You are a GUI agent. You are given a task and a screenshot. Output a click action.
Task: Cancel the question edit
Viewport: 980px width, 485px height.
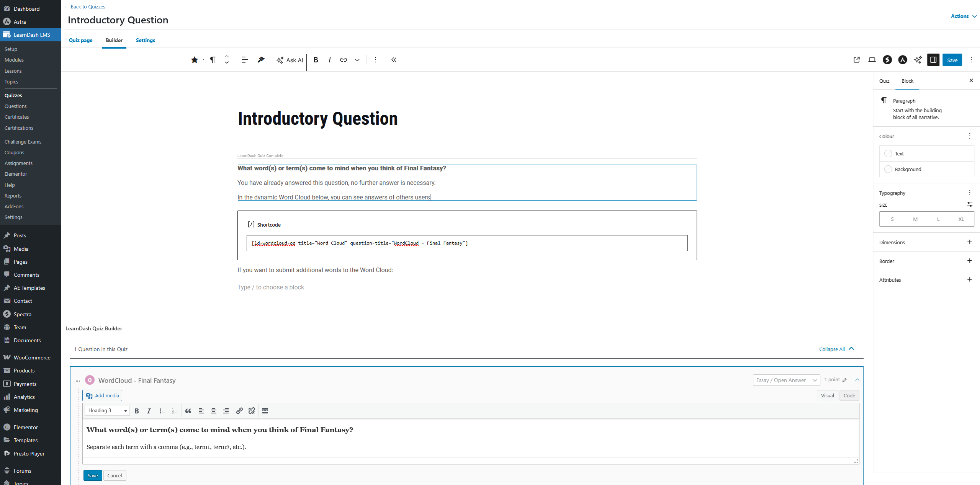tap(115, 475)
